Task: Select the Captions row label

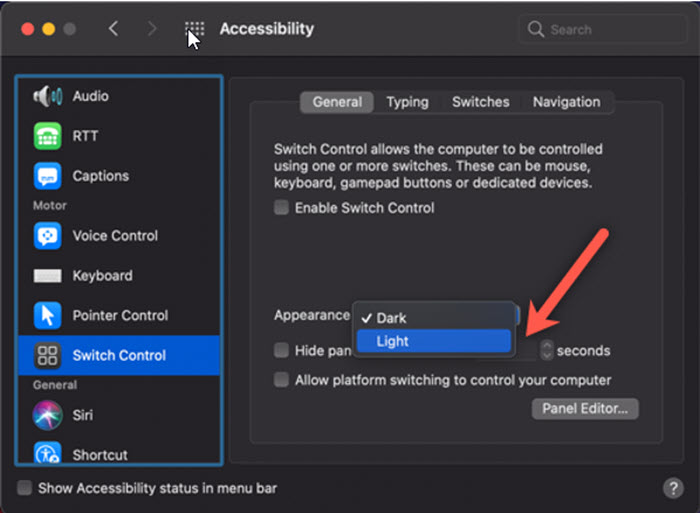Action: pos(101,176)
